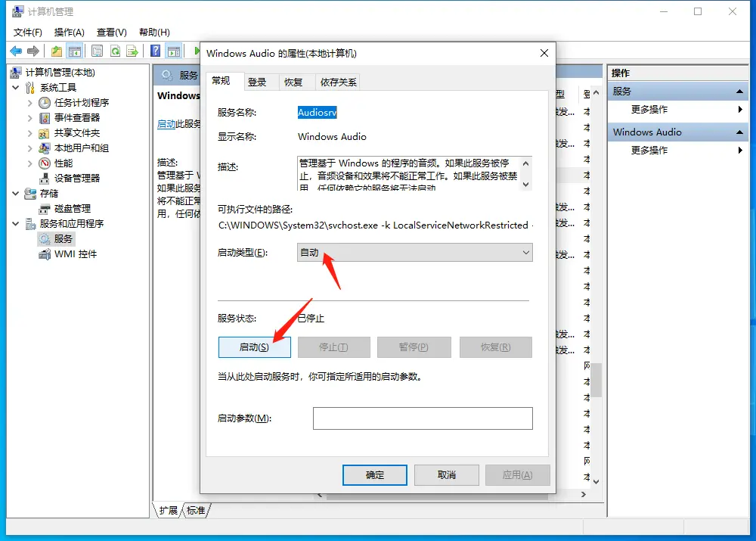756x541 pixels.
Task: Open the 文件(F) menu
Action: (27, 33)
